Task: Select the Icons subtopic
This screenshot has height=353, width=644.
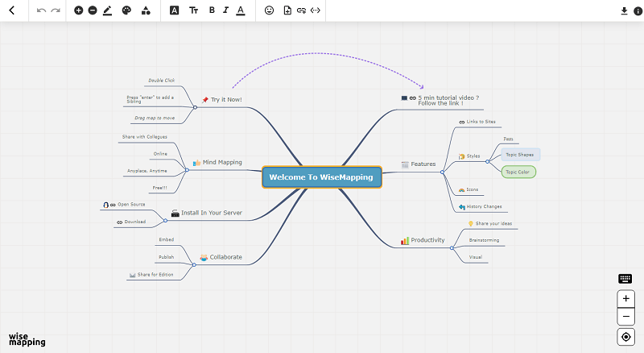Action: point(473,189)
